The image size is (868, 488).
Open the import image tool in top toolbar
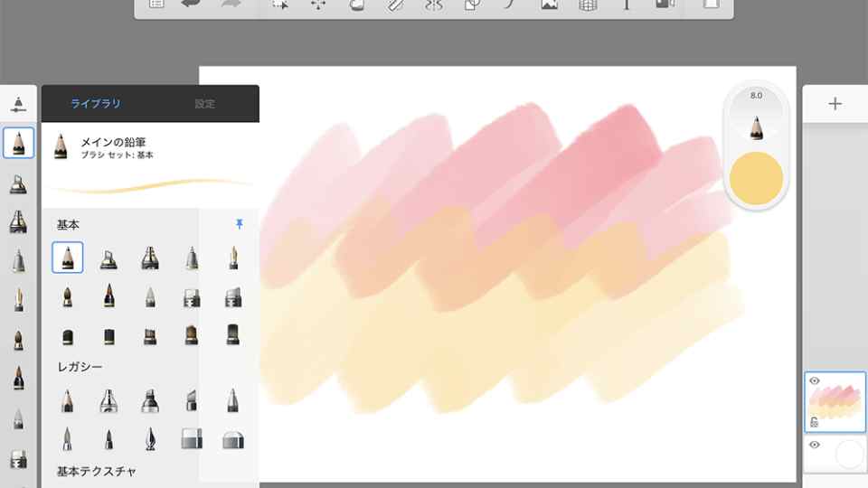549,5
